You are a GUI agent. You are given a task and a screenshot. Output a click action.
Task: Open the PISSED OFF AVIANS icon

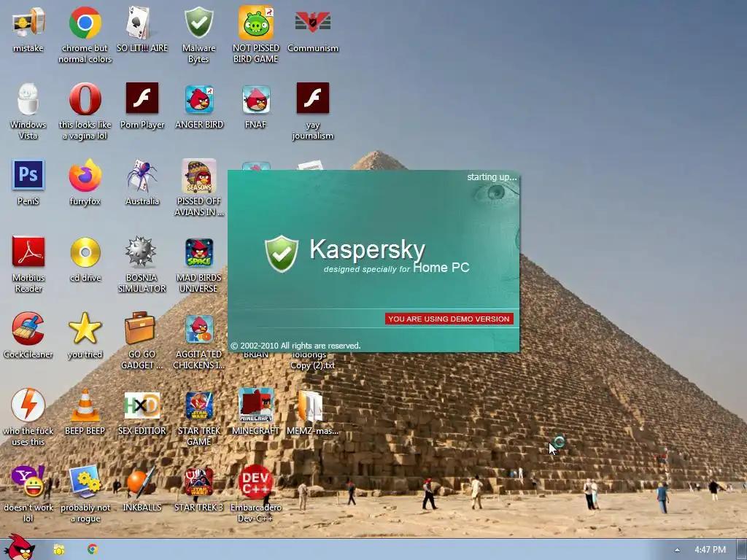tap(198, 176)
